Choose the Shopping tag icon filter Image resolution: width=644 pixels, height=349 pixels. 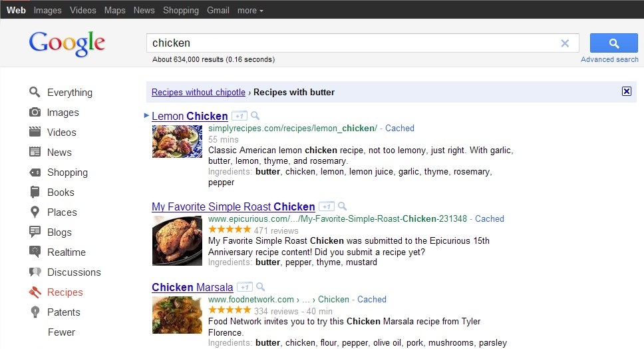pyautogui.click(x=35, y=173)
